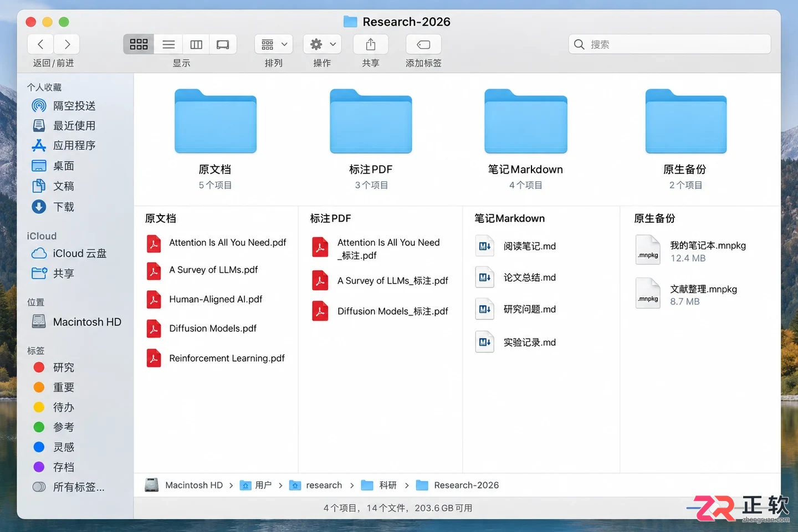Screen dimensions: 798x532
Task: Select A Survey of LLMs.pdf
Action: click(203, 270)
